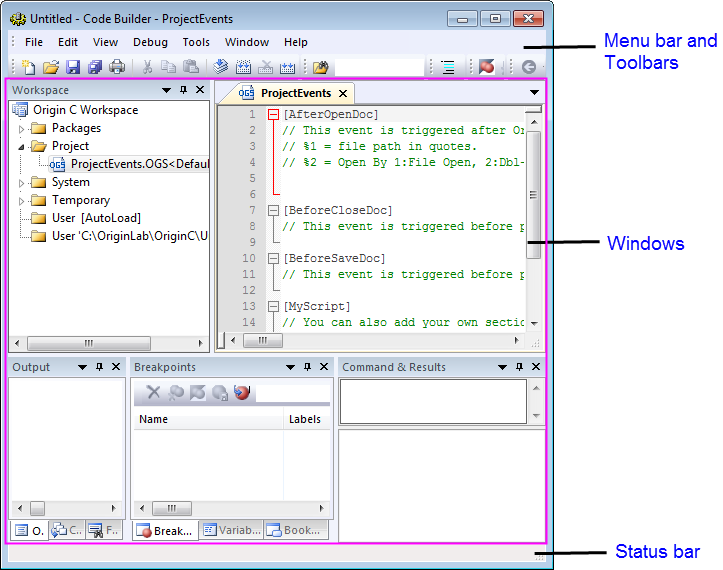Create a new file from the toolbar

pos(29,67)
